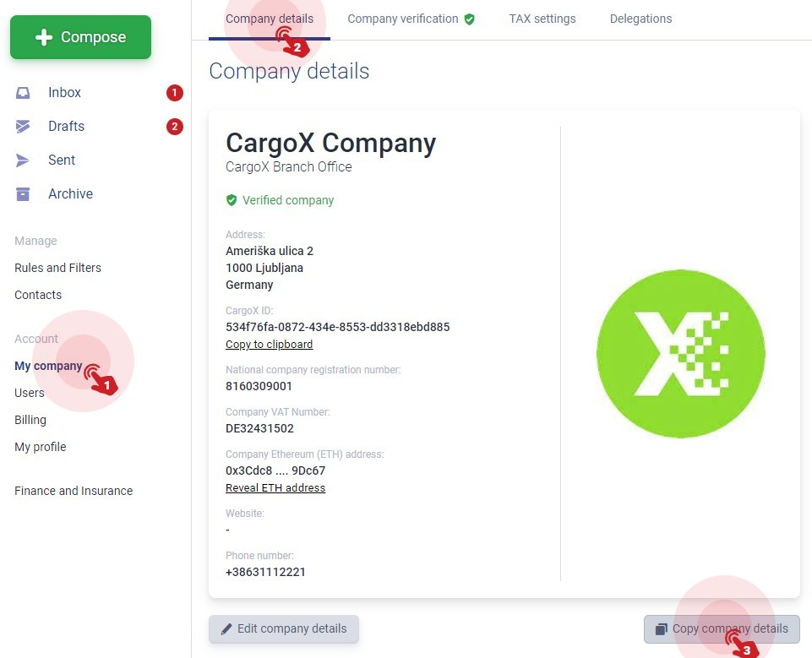The image size is (812, 658).
Task: Click the Archive box icon
Action: point(23,194)
